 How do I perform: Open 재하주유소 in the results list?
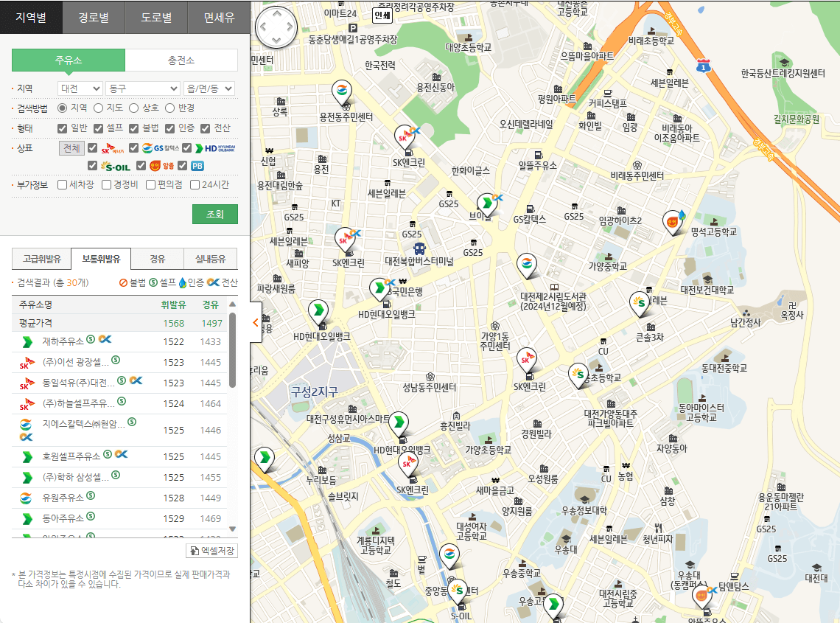pyautogui.click(x=63, y=341)
